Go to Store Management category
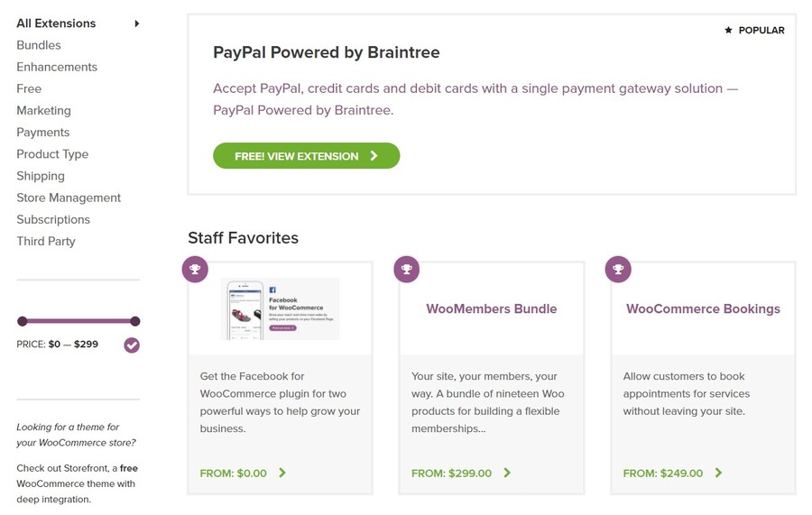The image size is (812, 515). (69, 198)
